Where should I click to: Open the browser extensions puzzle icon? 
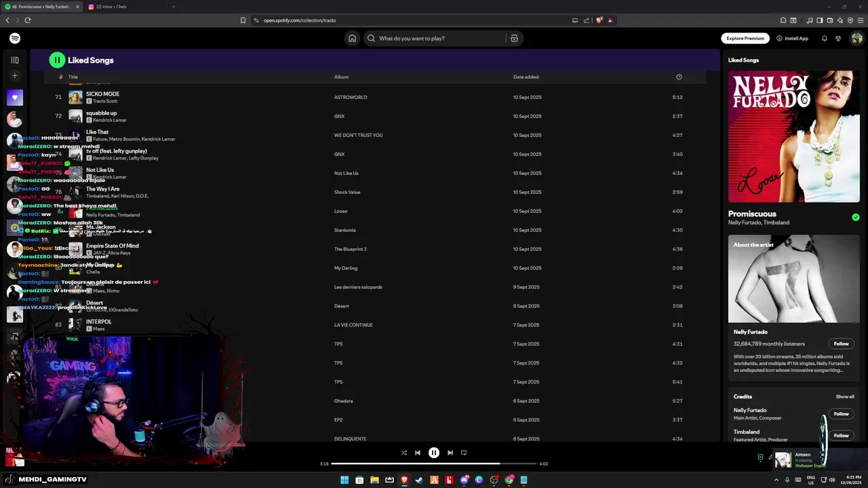pyautogui.click(x=783, y=20)
